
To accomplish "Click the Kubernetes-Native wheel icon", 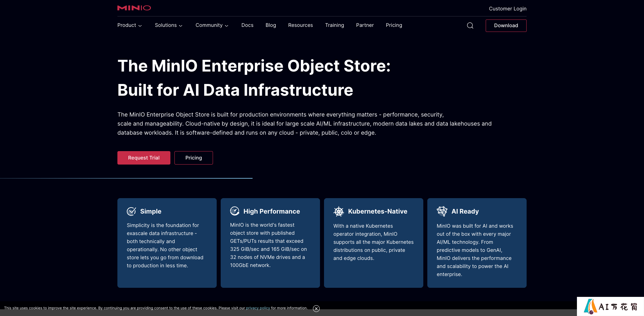I will click(339, 212).
